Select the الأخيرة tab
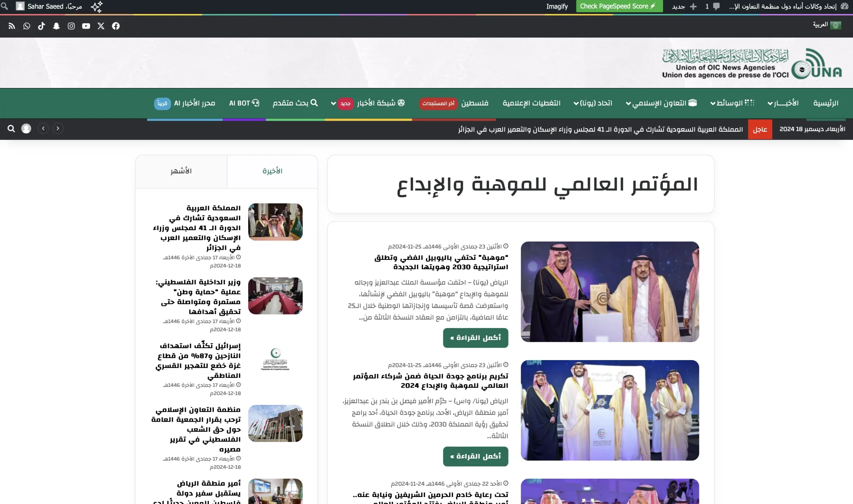The width and height of the screenshot is (853, 504). 273,171
